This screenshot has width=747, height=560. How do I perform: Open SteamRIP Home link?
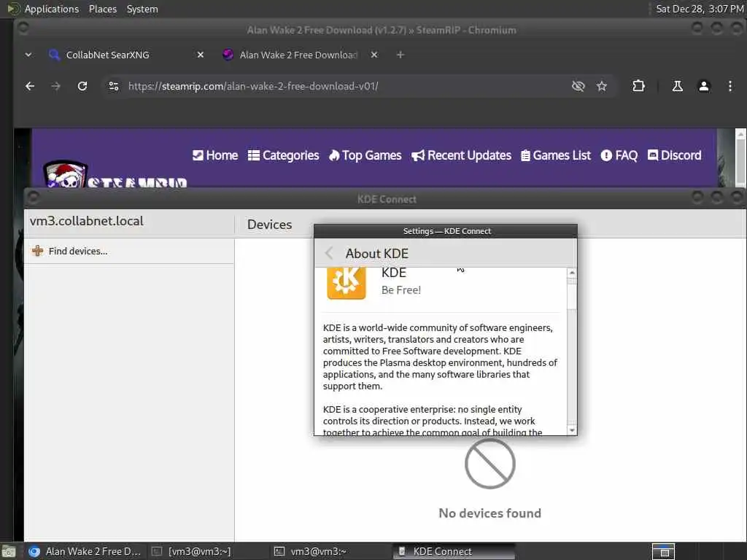pyautogui.click(x=215, y=155)
